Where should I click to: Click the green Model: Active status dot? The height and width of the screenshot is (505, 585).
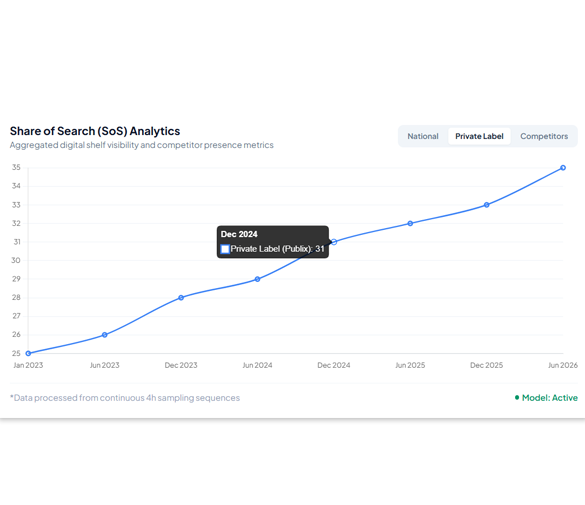[517, 398]
